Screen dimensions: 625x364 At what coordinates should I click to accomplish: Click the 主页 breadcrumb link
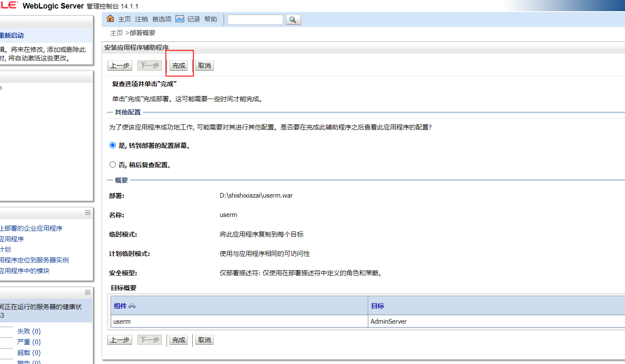116,33
